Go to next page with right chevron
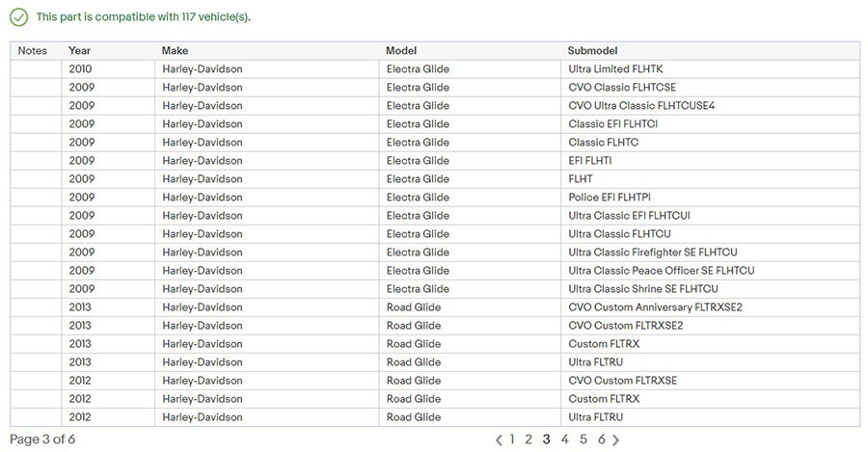868x452 pixels. (x=615, y=439)
